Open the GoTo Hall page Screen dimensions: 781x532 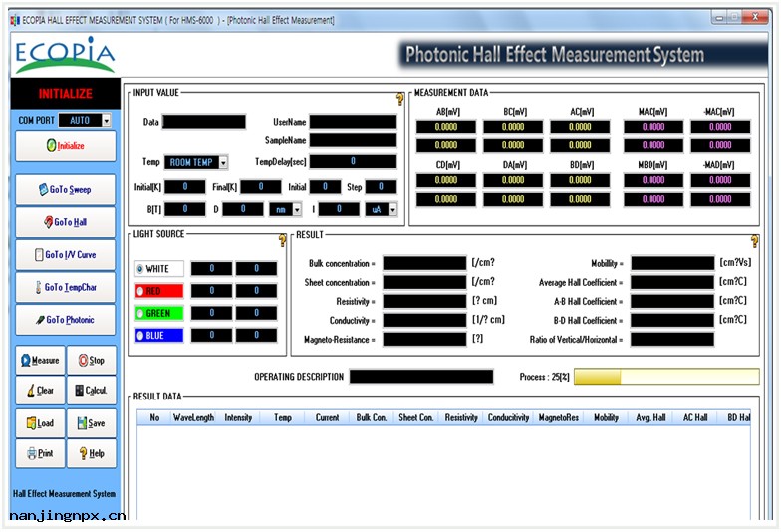[x=65, y=222]
